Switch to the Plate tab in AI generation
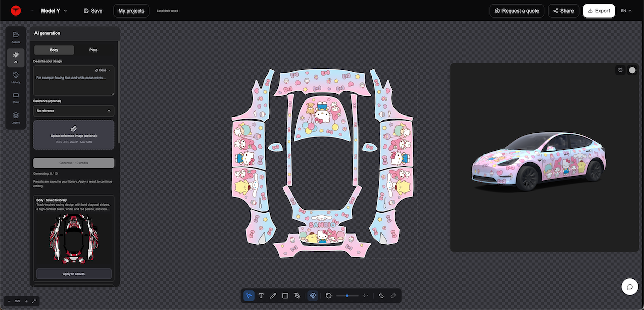The width and height of the screenshot is (644, 310). tap(93, 50)
